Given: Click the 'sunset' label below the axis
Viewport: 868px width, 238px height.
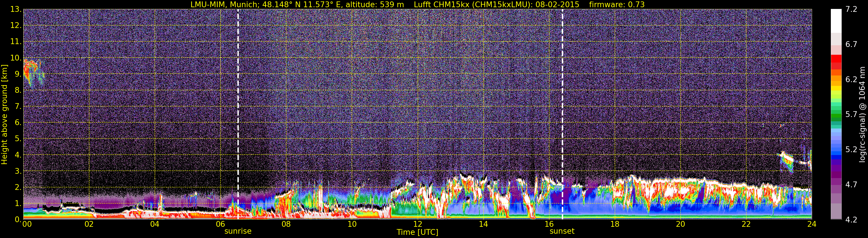Looking at the screenshot, I should click(562, 231).
